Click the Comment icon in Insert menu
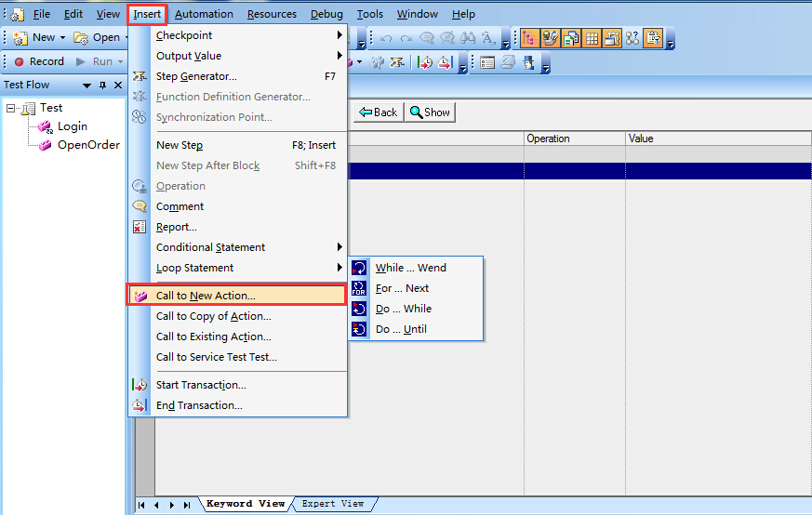812x515 pixels. 140,206
